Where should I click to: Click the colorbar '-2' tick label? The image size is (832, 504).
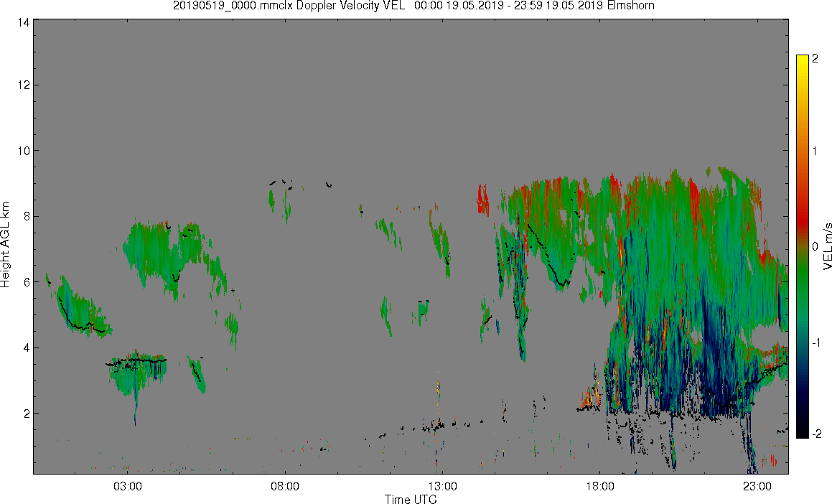click(817, 434)
